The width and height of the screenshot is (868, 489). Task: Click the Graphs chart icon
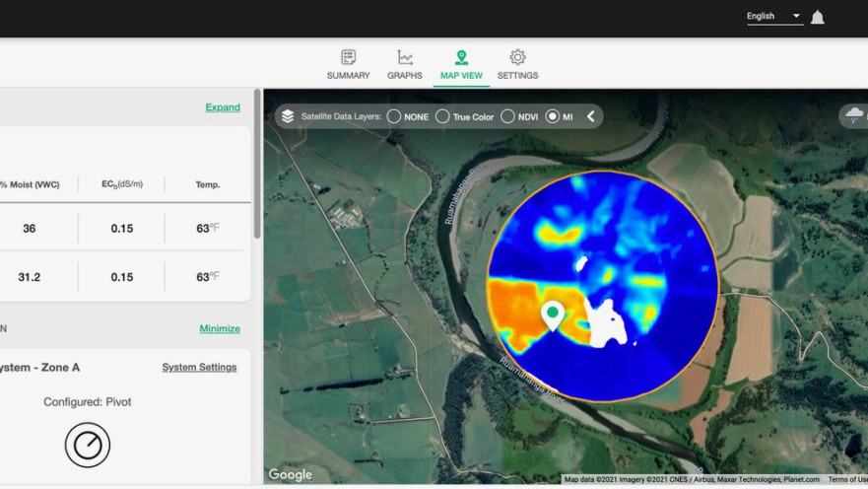(x=405, y=58)
